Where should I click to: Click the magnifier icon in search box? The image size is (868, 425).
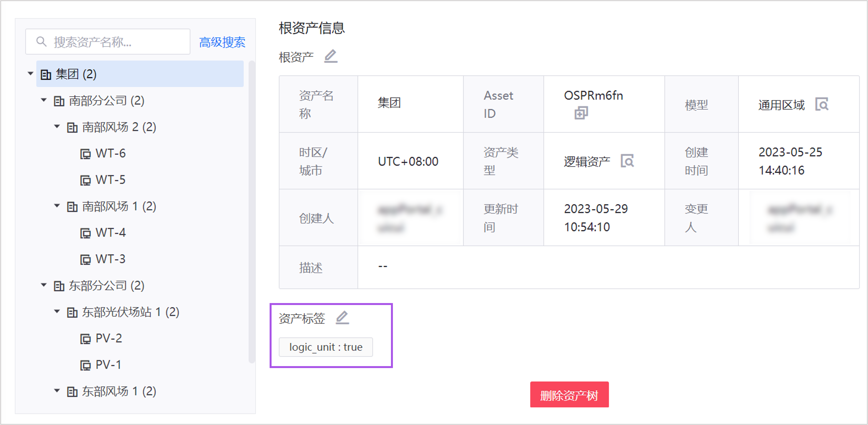pyautogui.click(x=41, y=42)
